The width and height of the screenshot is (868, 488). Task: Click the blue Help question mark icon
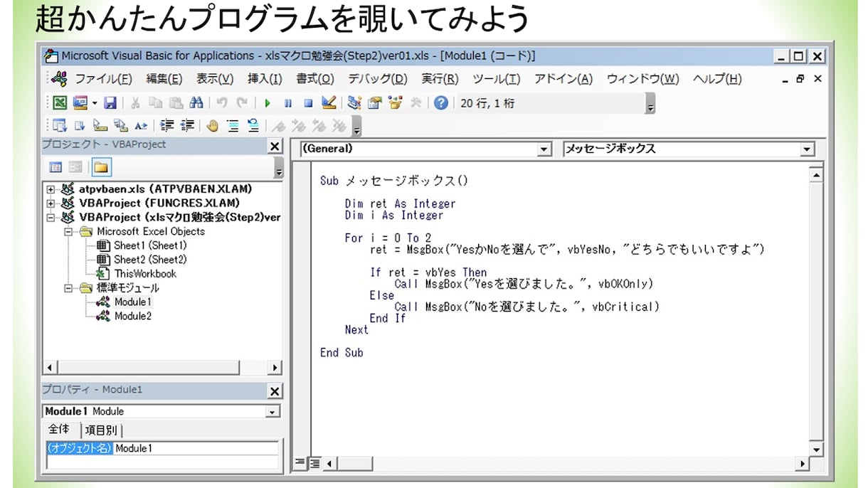[440, 103]
